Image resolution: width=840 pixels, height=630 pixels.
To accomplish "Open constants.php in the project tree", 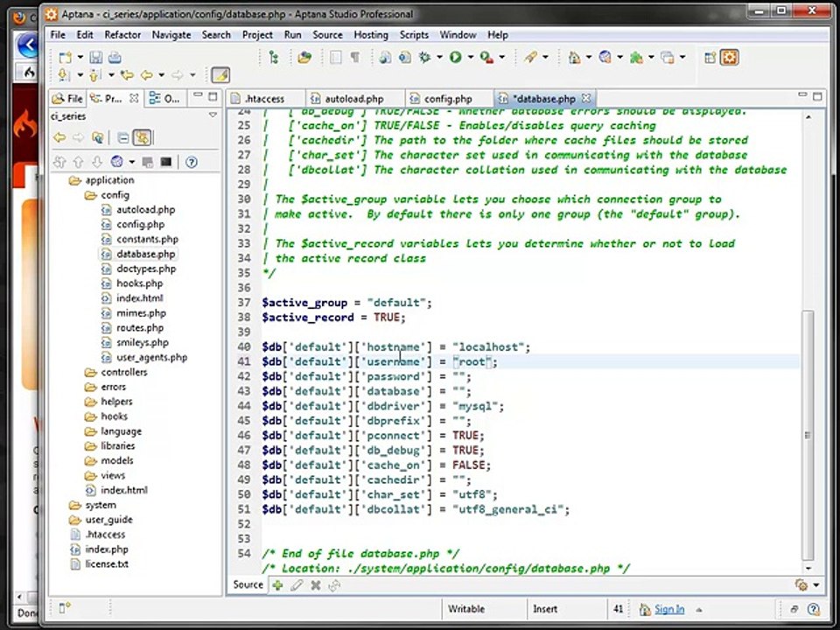I will click(x=147, y=239).
